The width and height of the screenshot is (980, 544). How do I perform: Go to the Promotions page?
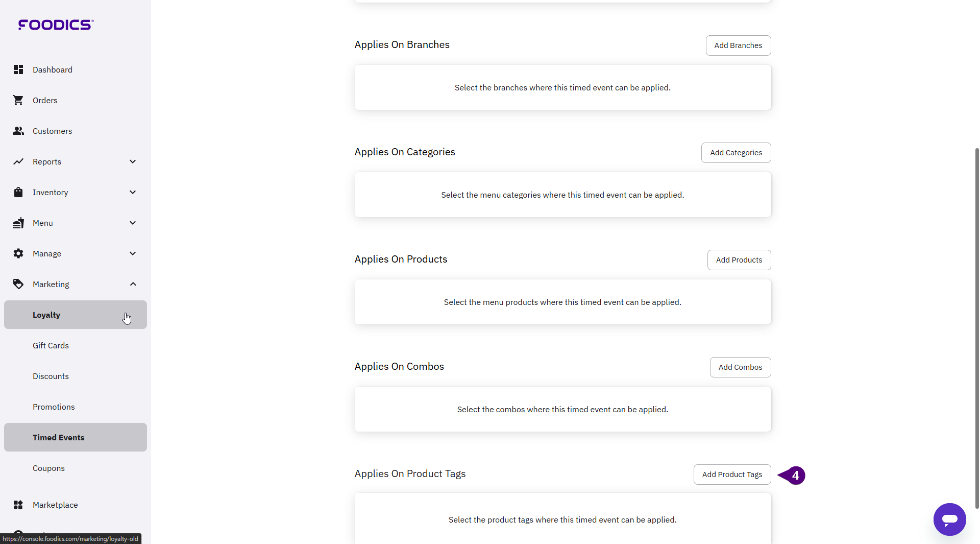[54, 407]
